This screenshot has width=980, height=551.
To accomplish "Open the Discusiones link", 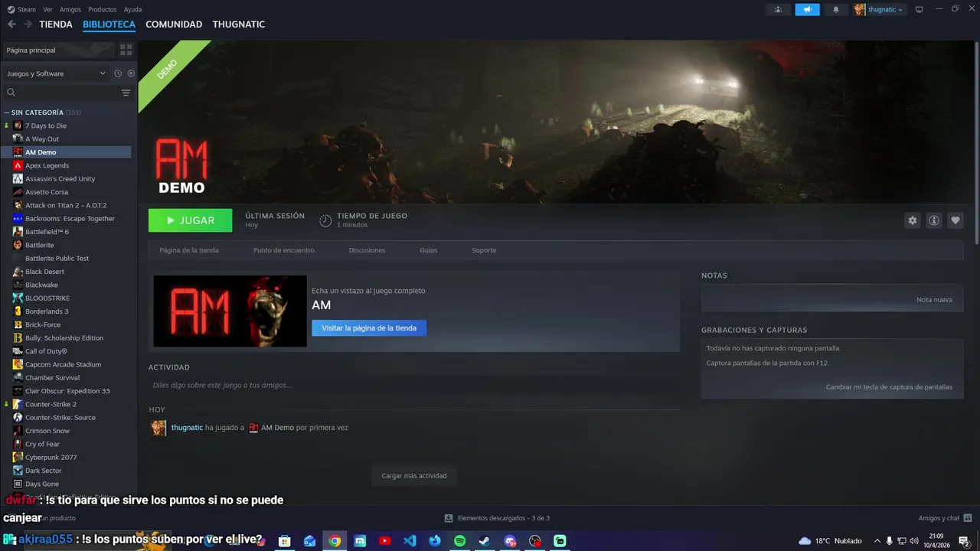I will pyautogui.click(x=367, y=250).
